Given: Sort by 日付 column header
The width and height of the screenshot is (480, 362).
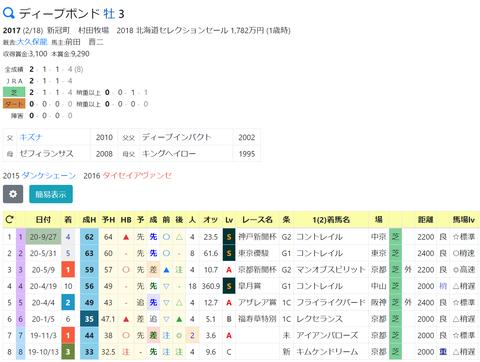Looking at the screenshot, I should coord(43,220).
